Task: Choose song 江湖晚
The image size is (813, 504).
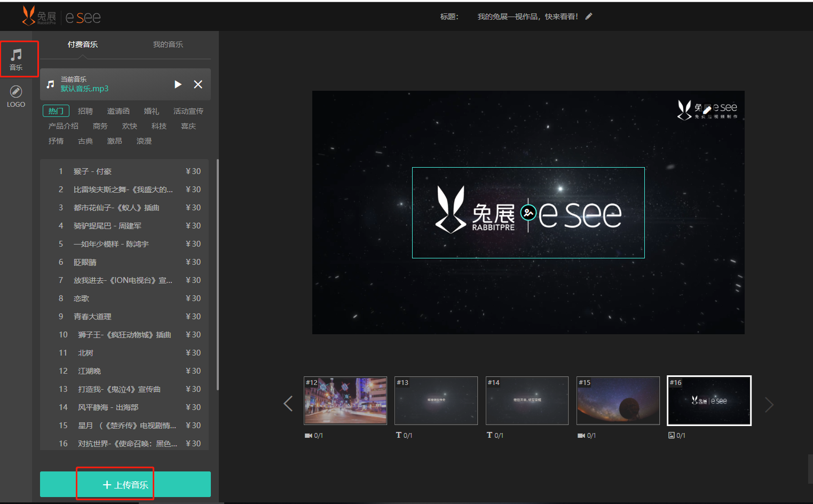Action: 124,371
